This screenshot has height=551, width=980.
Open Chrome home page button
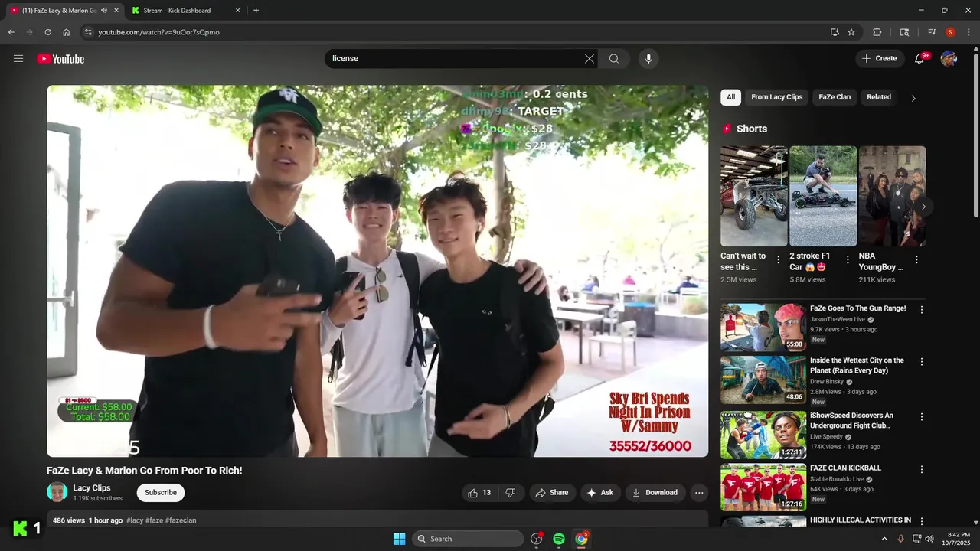click(66, 32)
